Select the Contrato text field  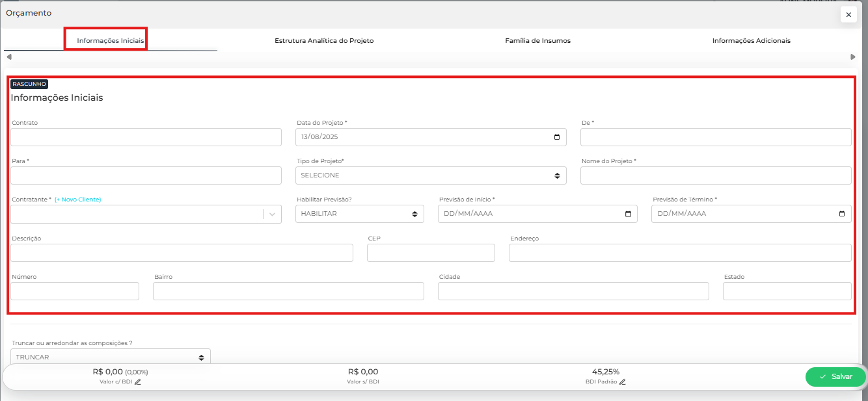[146, 137]
